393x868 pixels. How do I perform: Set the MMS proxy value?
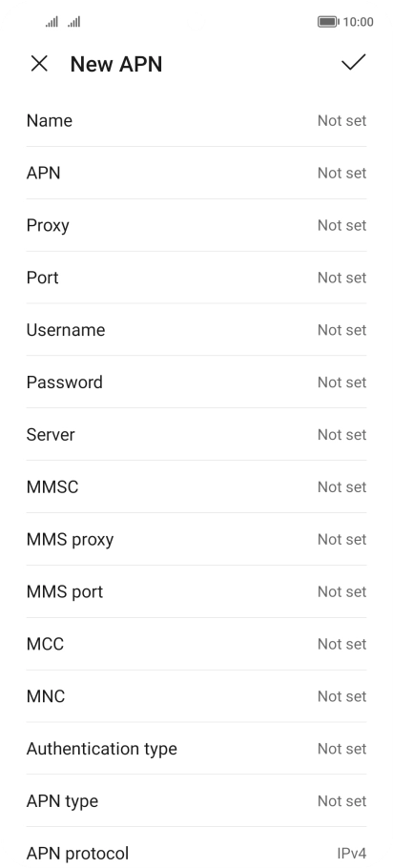pos(196,539)
